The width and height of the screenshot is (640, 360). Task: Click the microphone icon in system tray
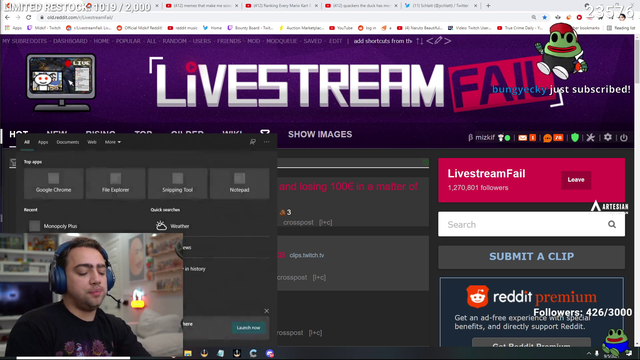[x=597, y=353]
